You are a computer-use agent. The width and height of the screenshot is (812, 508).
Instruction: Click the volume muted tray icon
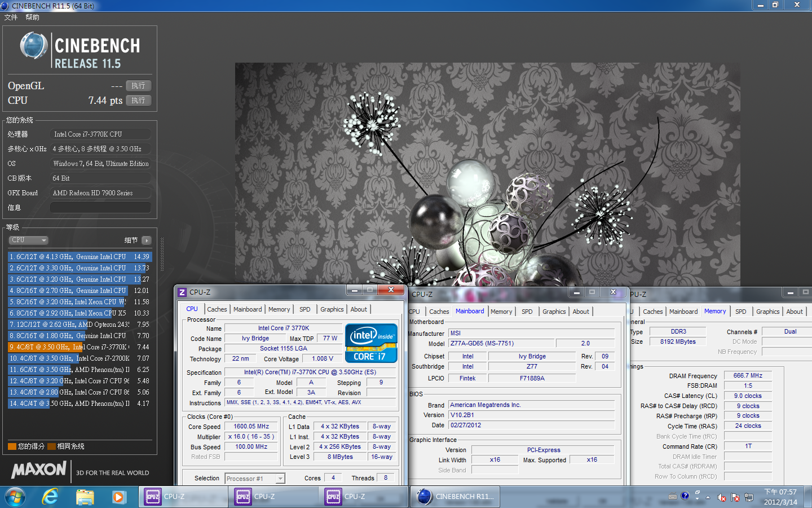click(722, 497)
